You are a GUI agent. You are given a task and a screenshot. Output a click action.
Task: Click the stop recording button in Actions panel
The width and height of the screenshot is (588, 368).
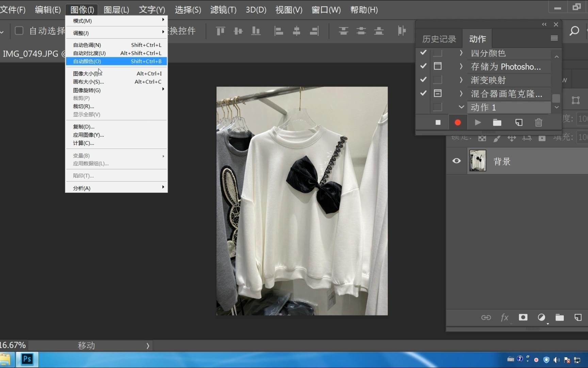pos(438,122)
